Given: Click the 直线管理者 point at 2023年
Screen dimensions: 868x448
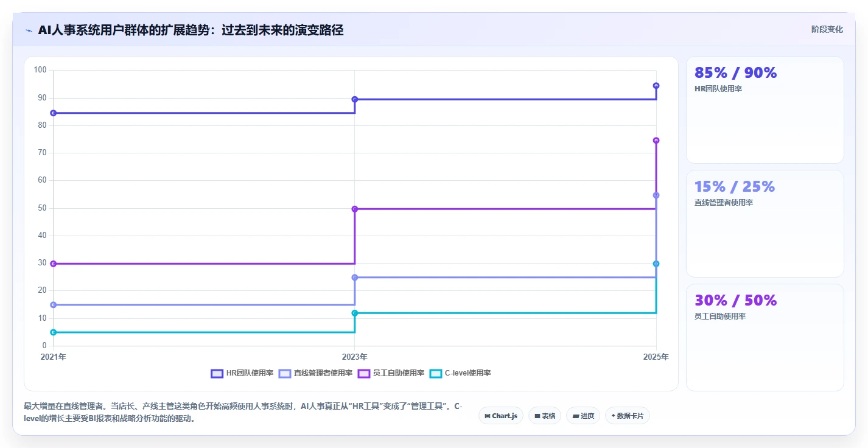Looking at the screenshot, I should pos(355,278).
